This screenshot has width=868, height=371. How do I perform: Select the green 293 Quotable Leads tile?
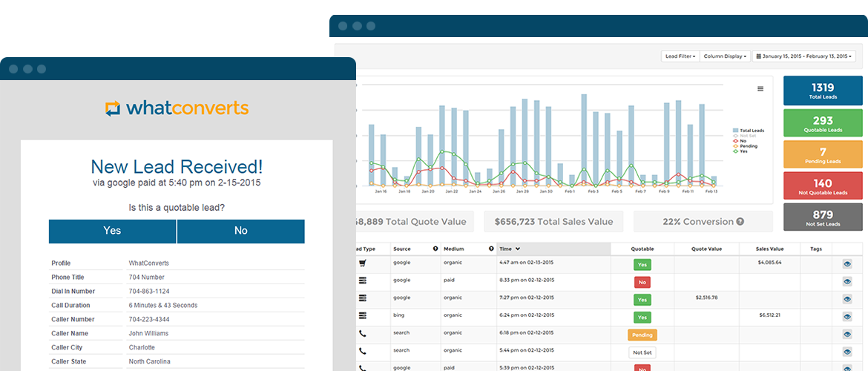coord(823,123)
